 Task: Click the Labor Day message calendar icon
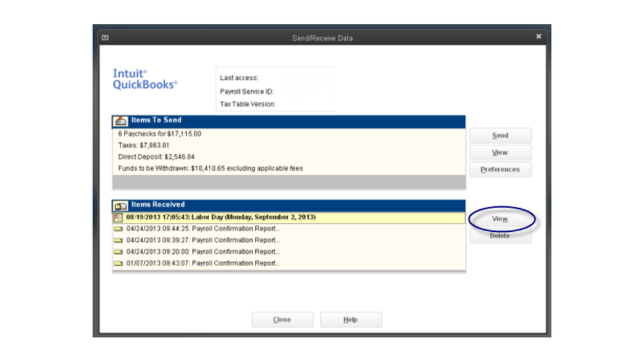(118, 217)
